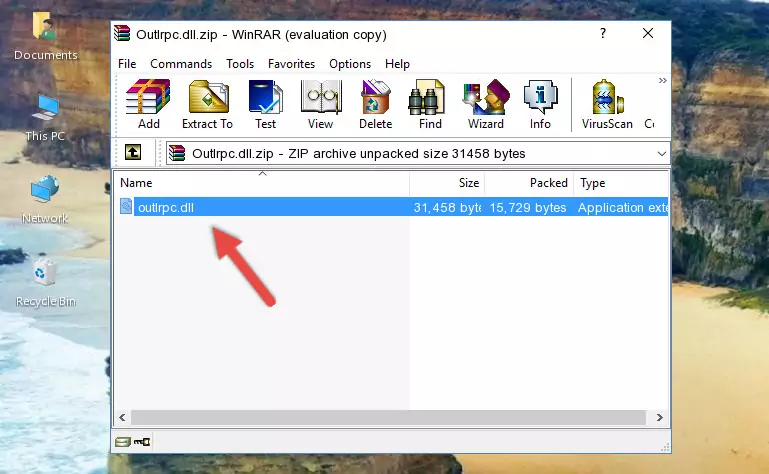This screenshot has height=474, width=769.
Task: Open the address path dropdown arrow
Action: click(x=662, y=154)
